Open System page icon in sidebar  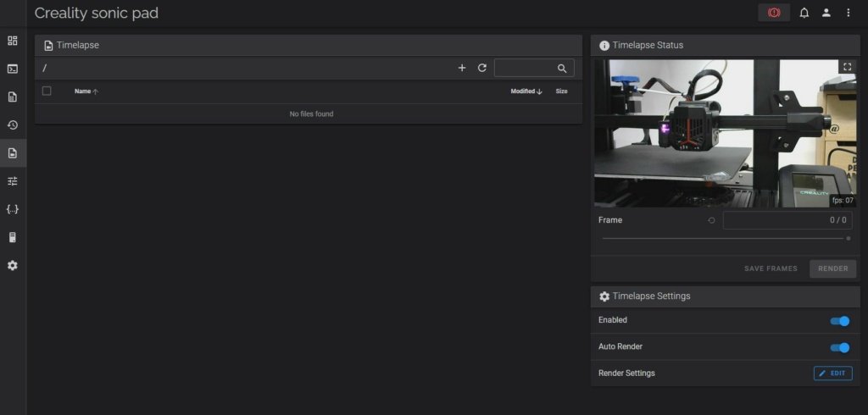coord(12,237)
